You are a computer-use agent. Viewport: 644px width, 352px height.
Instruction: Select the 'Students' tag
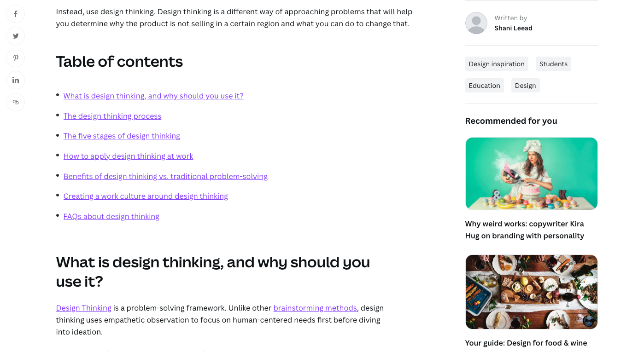[553, 64]
